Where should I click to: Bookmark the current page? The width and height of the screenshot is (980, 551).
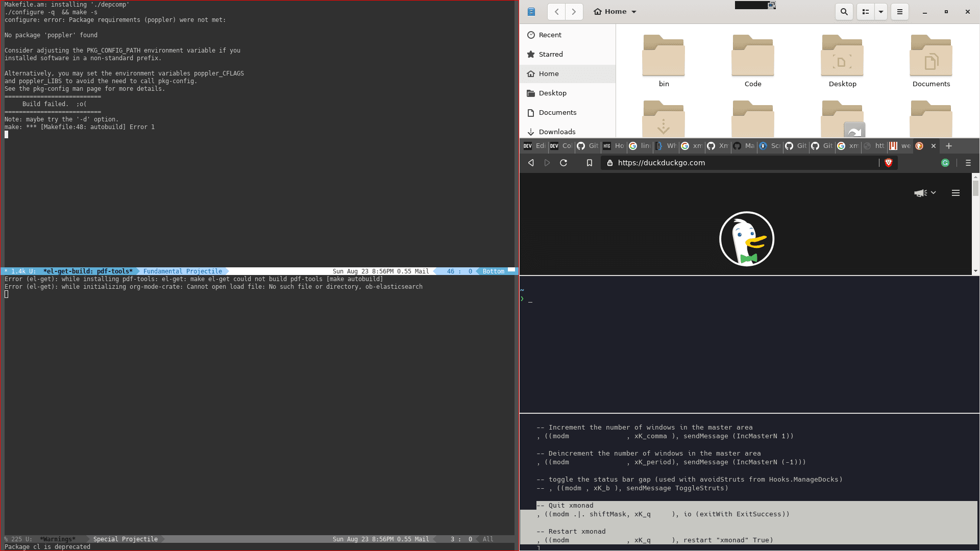coord(590,163)
